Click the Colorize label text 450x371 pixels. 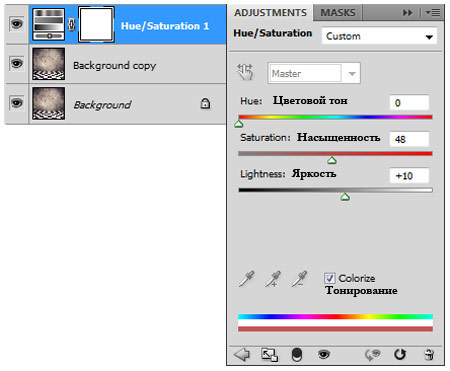click(x=357, y=278)
